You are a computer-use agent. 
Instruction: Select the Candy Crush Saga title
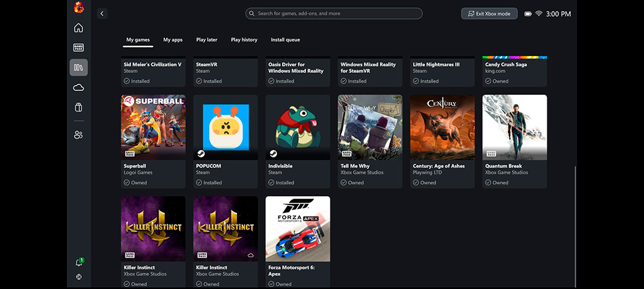point(506,65)
